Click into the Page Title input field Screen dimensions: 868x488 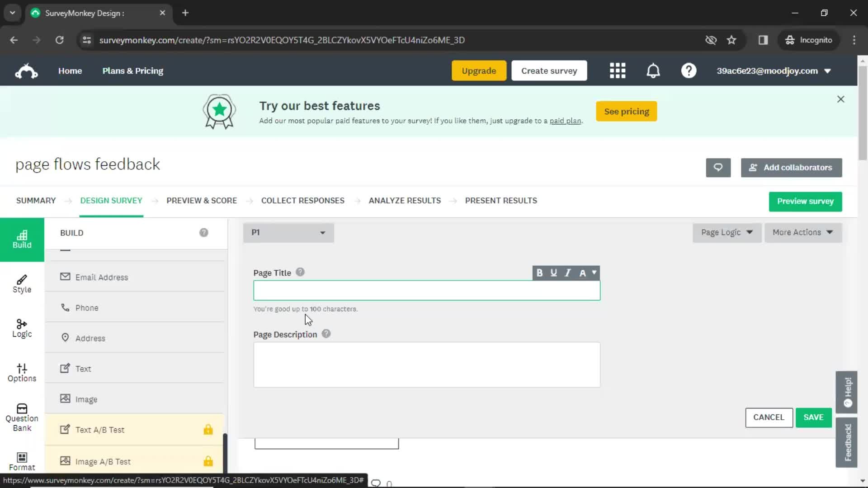coord(427,291)
